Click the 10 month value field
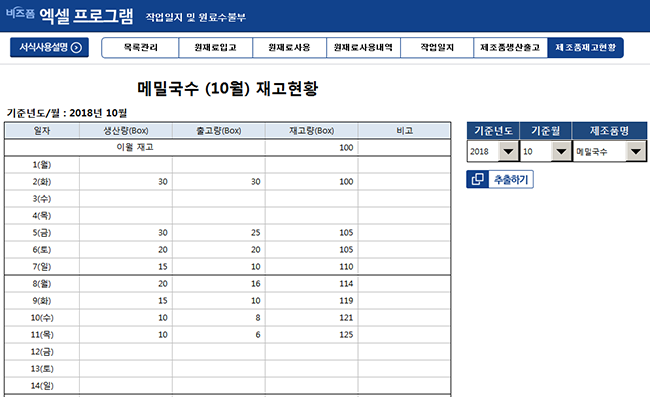650x397 pixels. click(536, 151)
